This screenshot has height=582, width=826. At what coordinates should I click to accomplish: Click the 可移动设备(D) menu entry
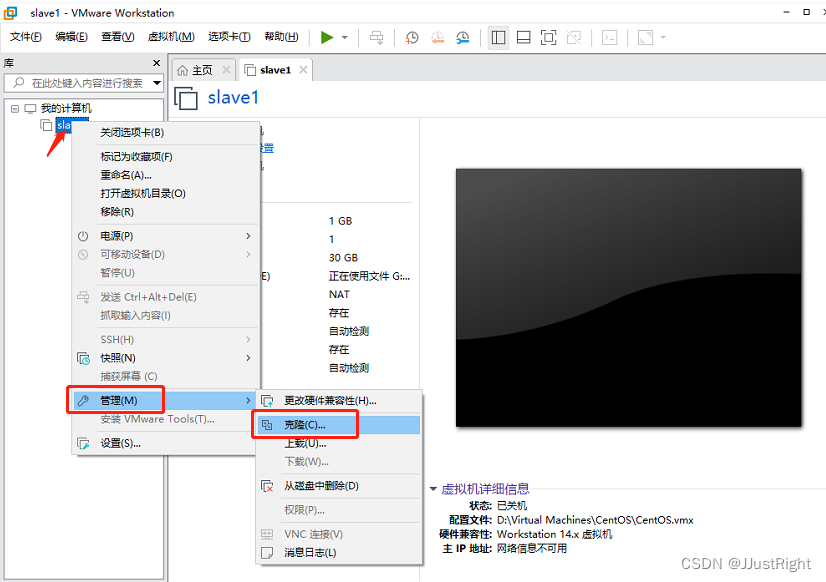click(166, 254)
